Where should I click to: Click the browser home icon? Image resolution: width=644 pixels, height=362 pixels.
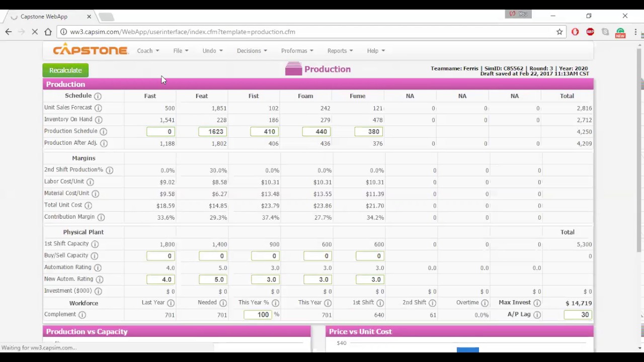click(48, 32)
